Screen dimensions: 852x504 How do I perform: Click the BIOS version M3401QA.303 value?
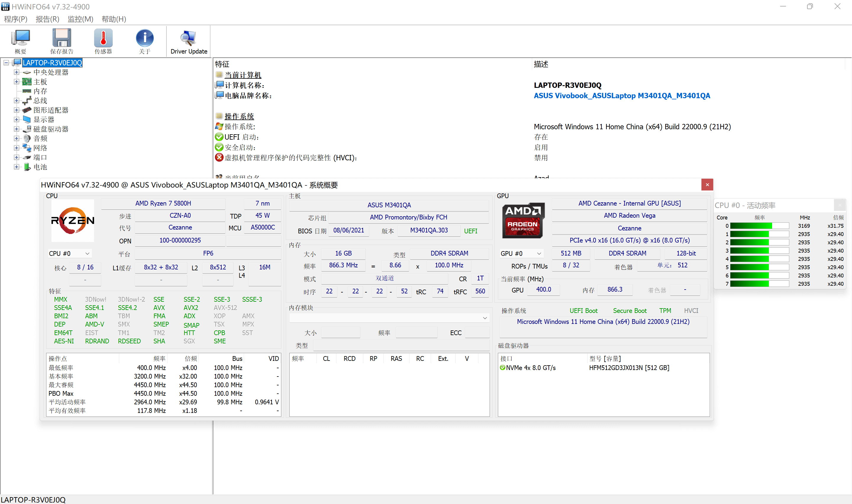[x=429, y=231]
